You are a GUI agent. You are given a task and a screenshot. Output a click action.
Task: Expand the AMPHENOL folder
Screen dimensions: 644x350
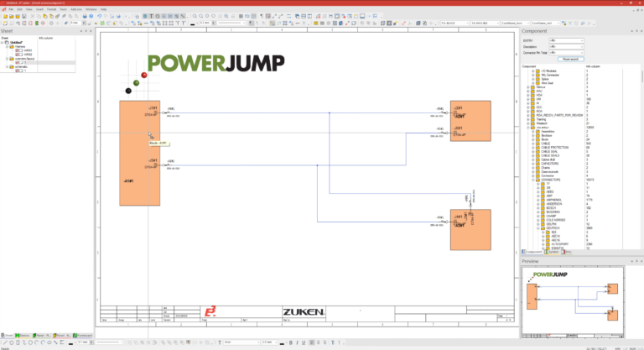coord(538,200)
